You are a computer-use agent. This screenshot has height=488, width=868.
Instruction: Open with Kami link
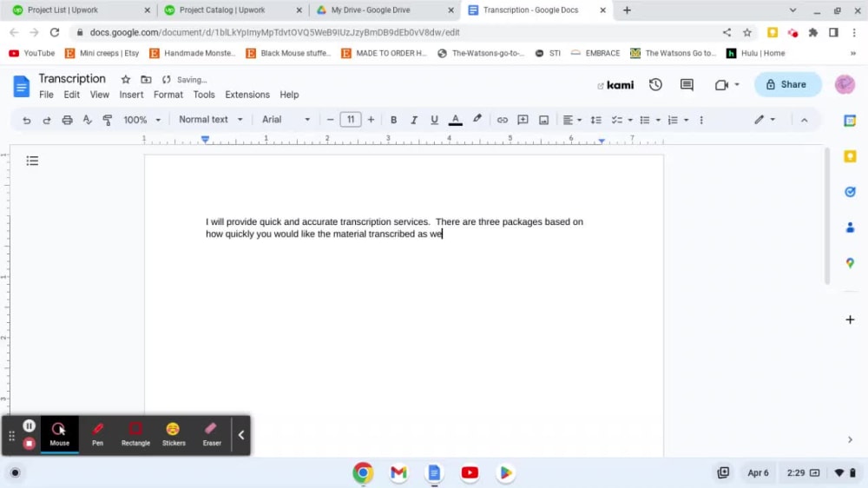(615, 85)
